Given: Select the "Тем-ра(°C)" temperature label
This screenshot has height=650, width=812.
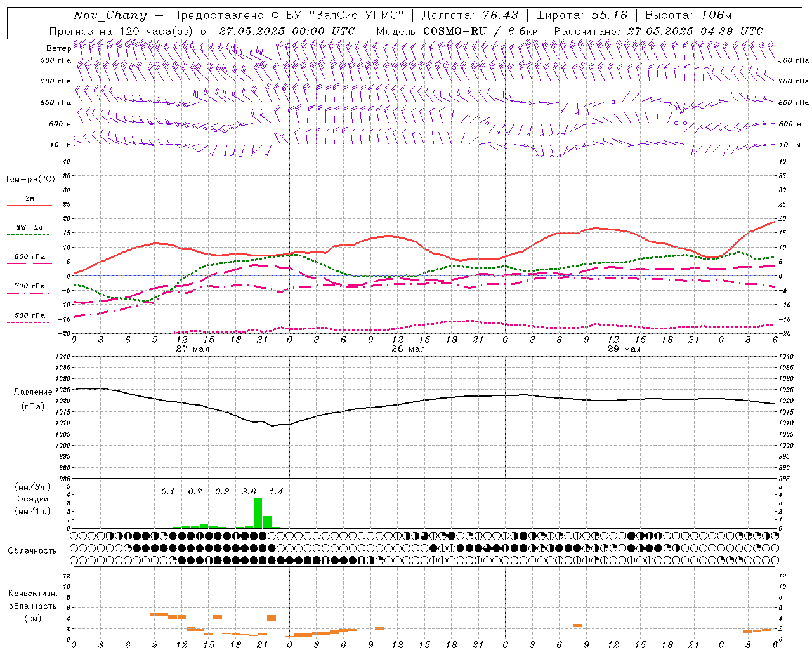Looking at the screenshot, I should (30, 180).
